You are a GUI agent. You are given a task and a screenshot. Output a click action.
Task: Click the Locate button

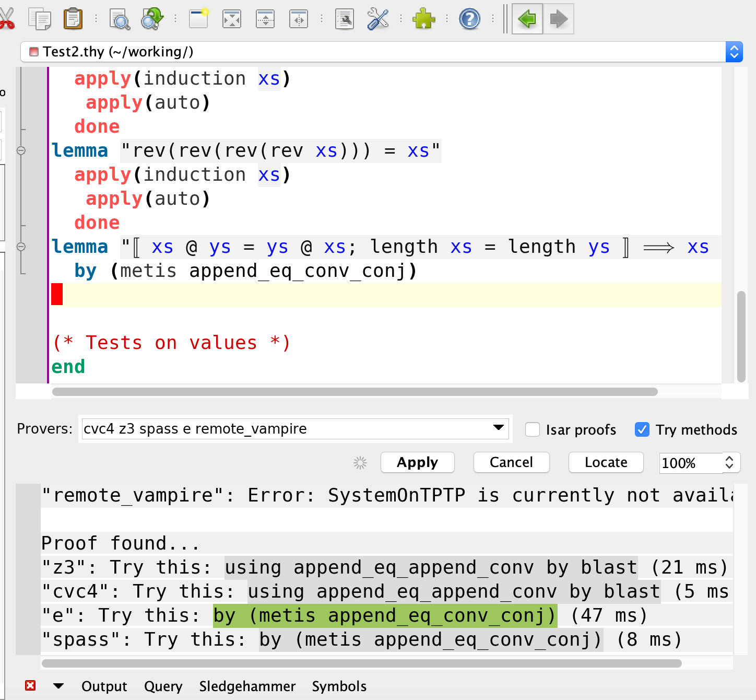click(605, 462)
